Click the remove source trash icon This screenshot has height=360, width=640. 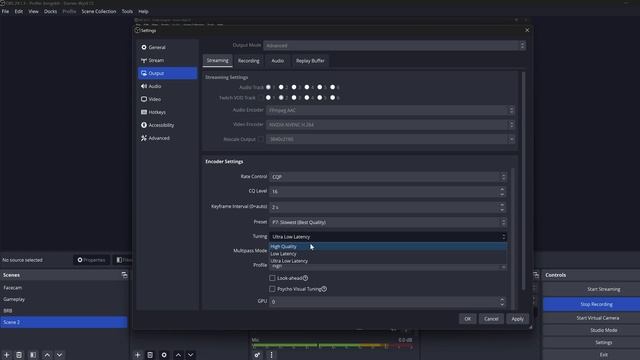tap(150, 355)
